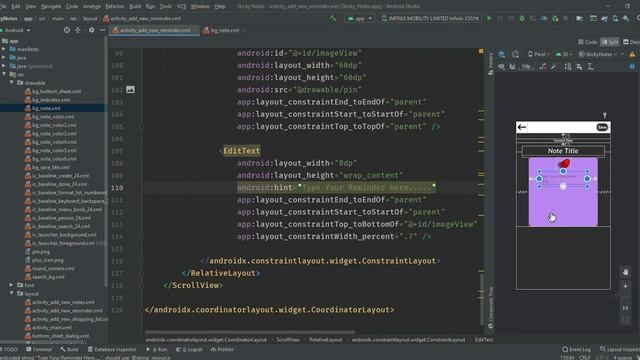The height and width of the screenshot is (360, 640).
Task: Click the Align icon in design toolbar
Action: [x=579, y=67]
